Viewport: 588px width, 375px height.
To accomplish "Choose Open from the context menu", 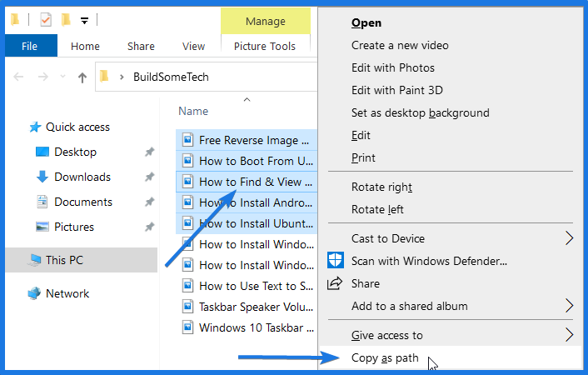I will pyautogui.click(x=366, y=22).
